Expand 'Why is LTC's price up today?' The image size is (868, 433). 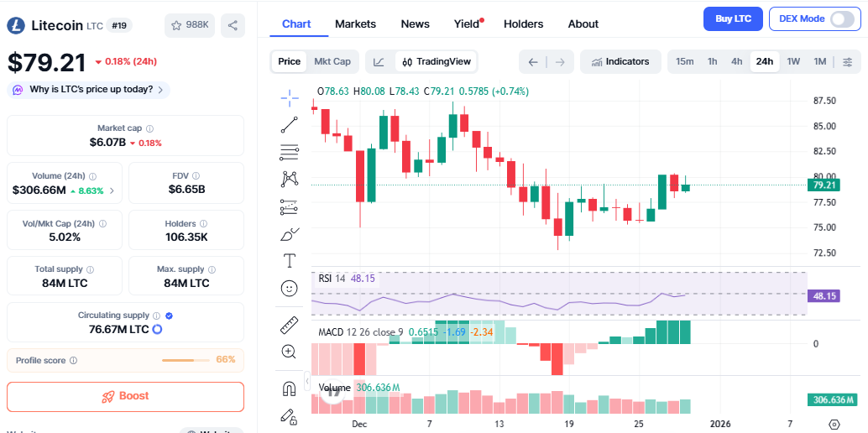coord(88,90)
